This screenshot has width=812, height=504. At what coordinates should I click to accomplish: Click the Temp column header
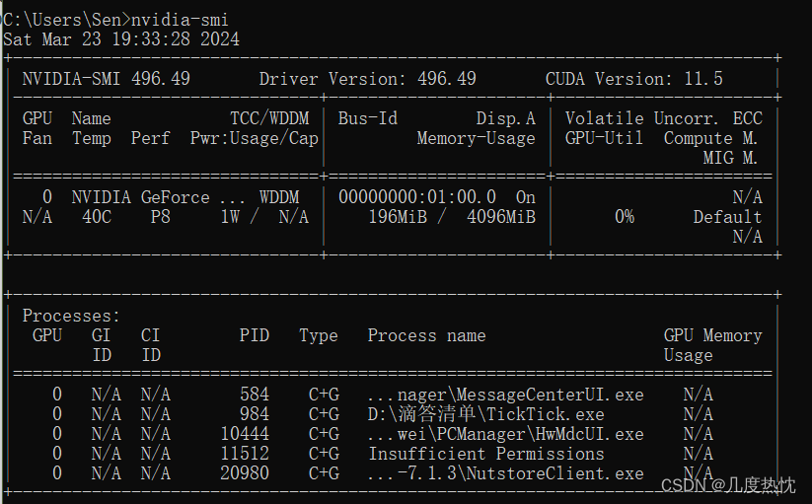click(91, 138)
